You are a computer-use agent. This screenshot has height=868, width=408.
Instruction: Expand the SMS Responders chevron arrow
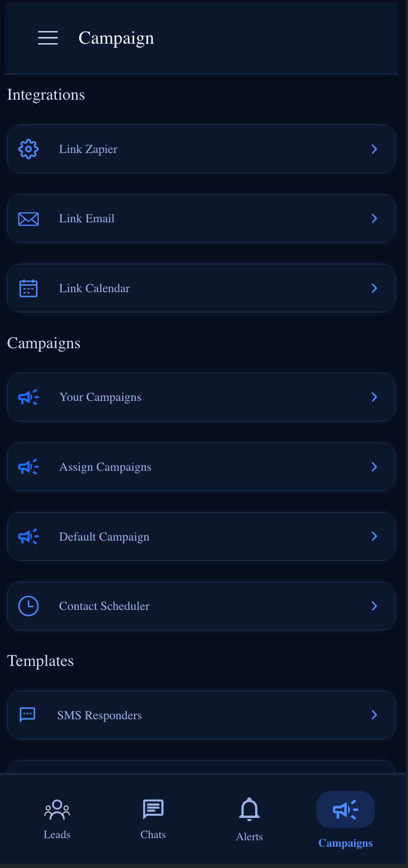coord(374,715)
